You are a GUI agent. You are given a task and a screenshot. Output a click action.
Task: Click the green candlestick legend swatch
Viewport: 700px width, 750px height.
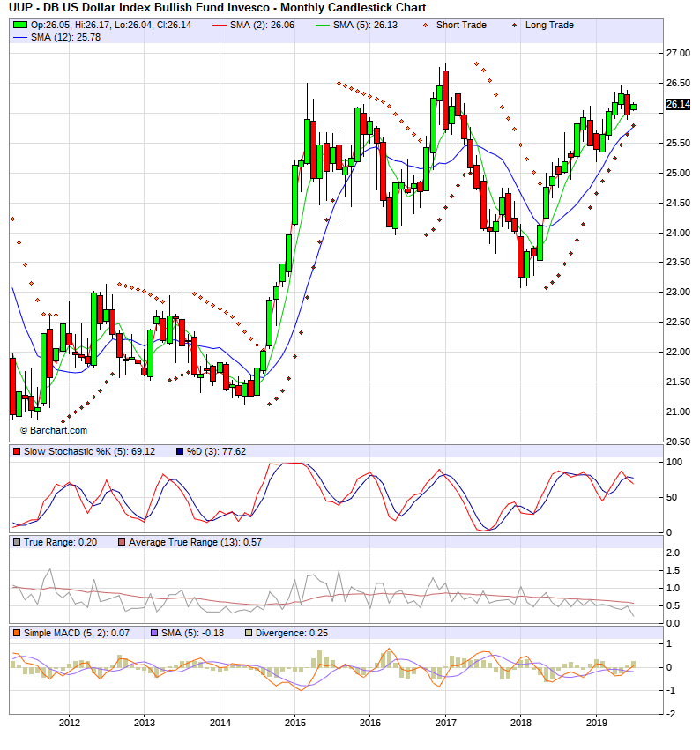click(20, 25)
